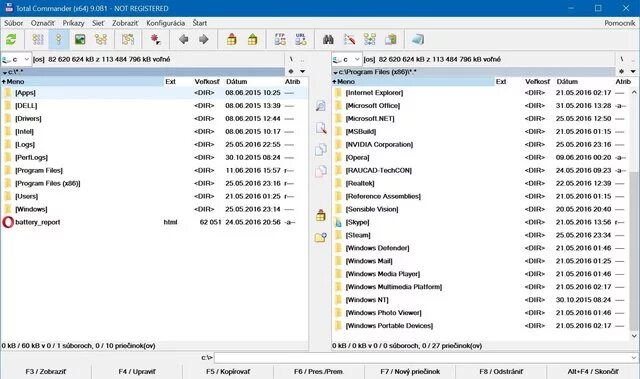Focus the c:\> command line input
640x379 pixels.
coord(422,358)
